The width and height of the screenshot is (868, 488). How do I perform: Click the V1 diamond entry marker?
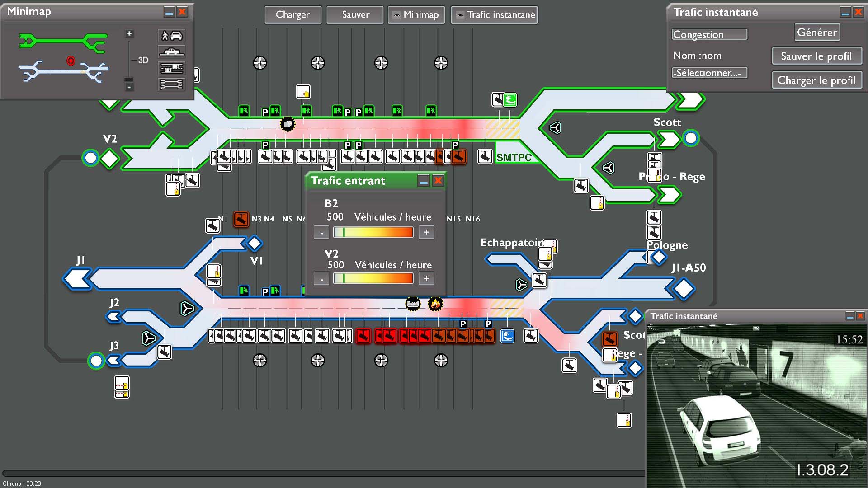click(254, 243)
